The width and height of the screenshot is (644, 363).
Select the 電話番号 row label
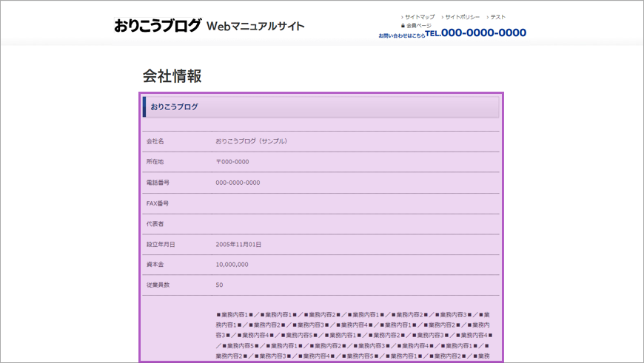(x=158, y=183)
